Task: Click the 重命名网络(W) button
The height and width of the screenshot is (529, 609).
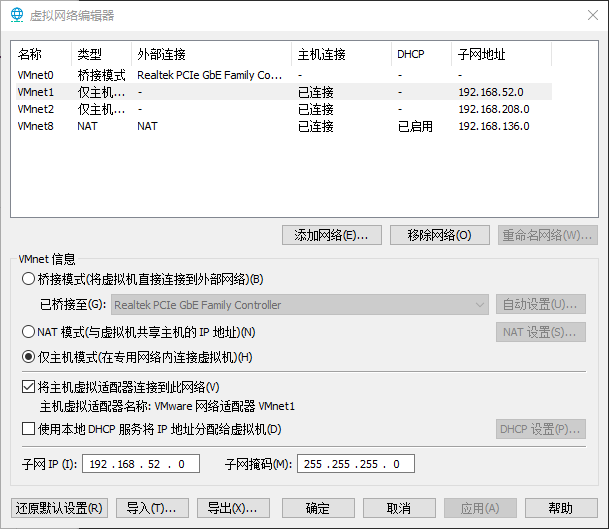Action: tap(548, 235)
